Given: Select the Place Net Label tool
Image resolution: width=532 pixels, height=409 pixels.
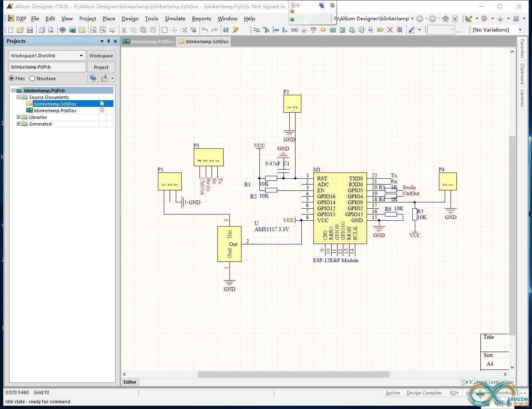Looking at the screenshot, I should click(x=294, y=30).
